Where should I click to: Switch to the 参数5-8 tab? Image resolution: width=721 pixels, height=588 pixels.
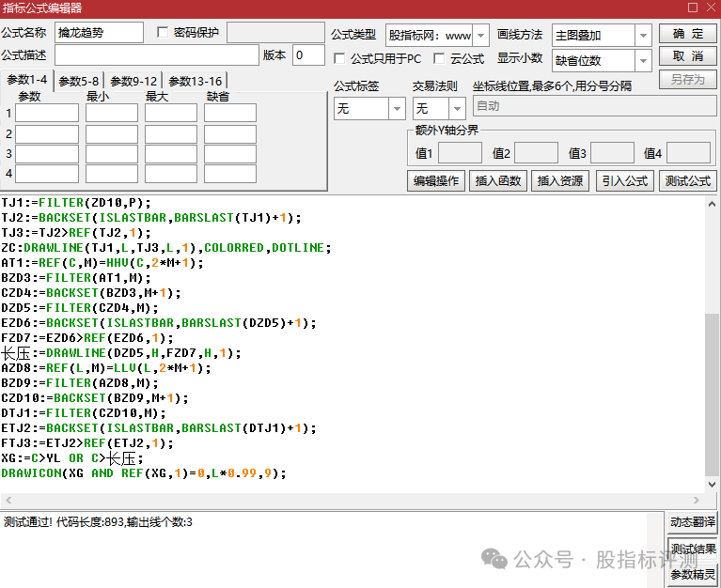tap(79, 82)
